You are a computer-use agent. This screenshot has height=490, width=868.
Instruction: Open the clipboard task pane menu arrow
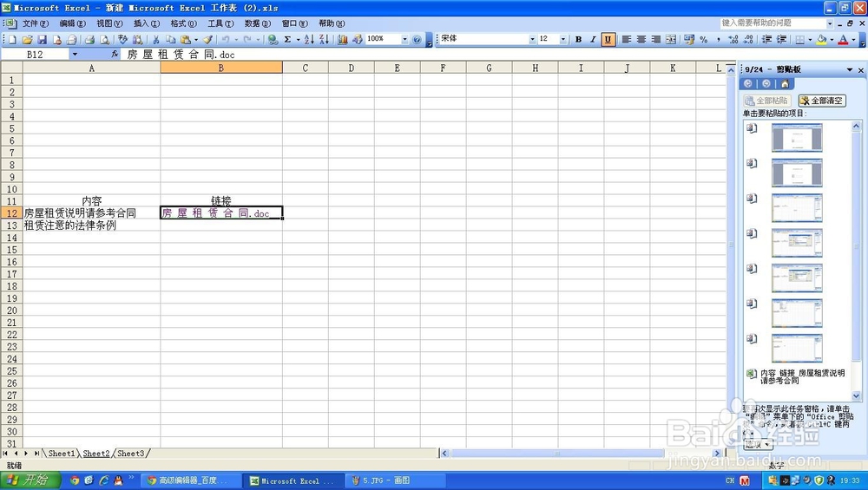pos(849,69)
